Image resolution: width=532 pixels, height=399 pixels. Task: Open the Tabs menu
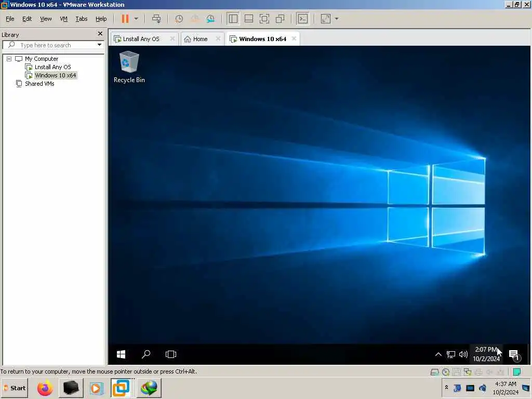point(82,19)
